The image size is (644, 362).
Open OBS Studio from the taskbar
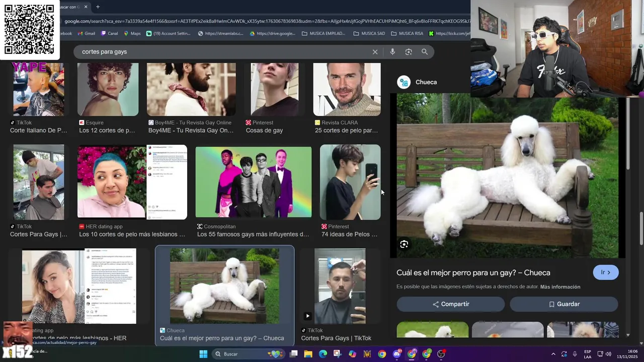441,354
